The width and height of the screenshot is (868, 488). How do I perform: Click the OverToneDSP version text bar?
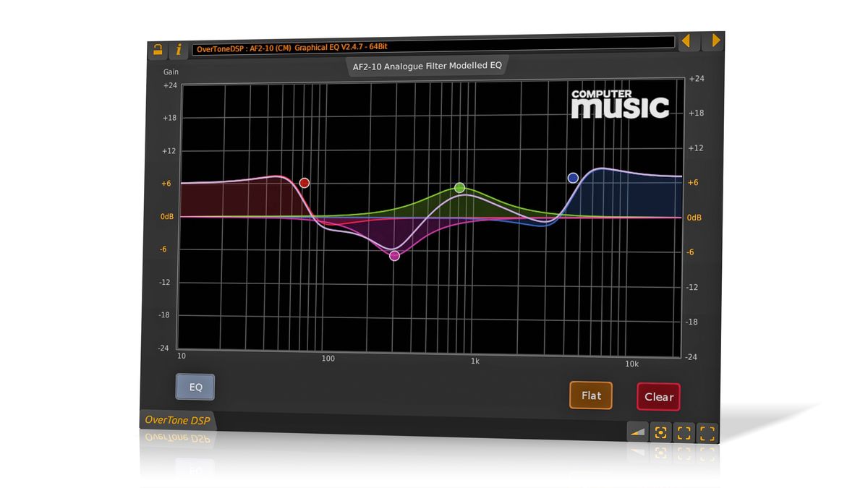tap(325, 46)
